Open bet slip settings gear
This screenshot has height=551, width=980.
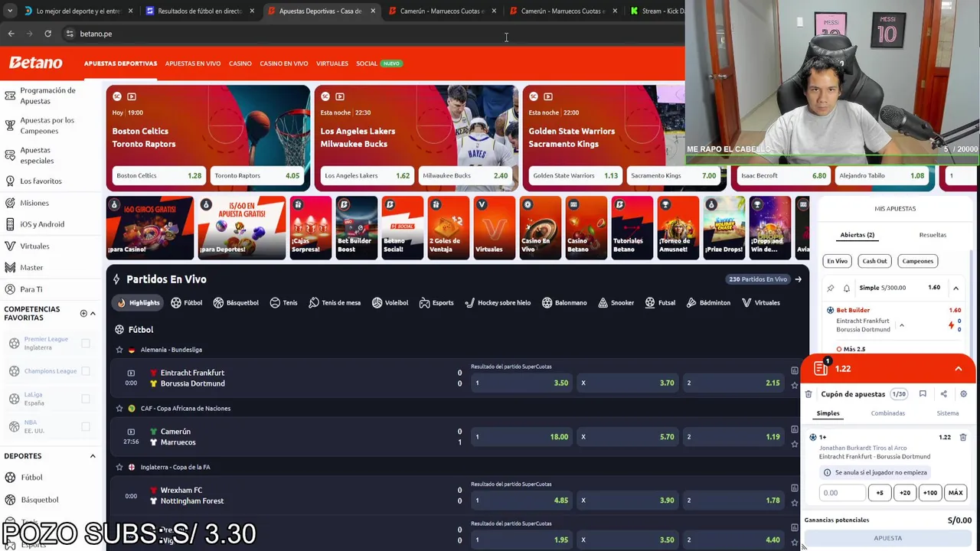click(x=963, y=394)
